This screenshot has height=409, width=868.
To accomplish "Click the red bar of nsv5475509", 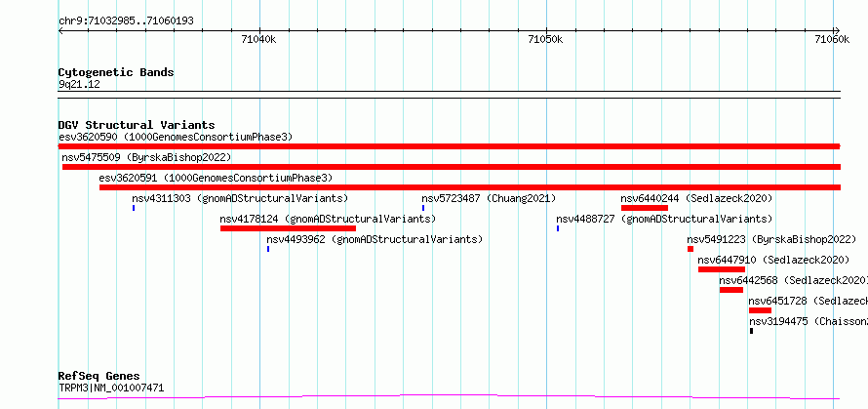I will [452, 167].
